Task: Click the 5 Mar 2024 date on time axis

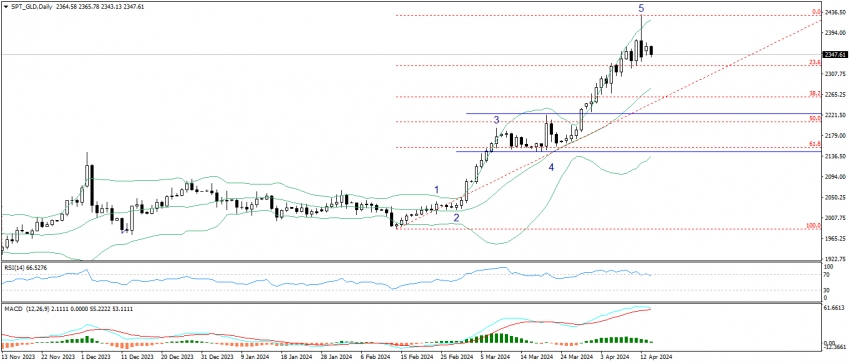Action: 494,357
